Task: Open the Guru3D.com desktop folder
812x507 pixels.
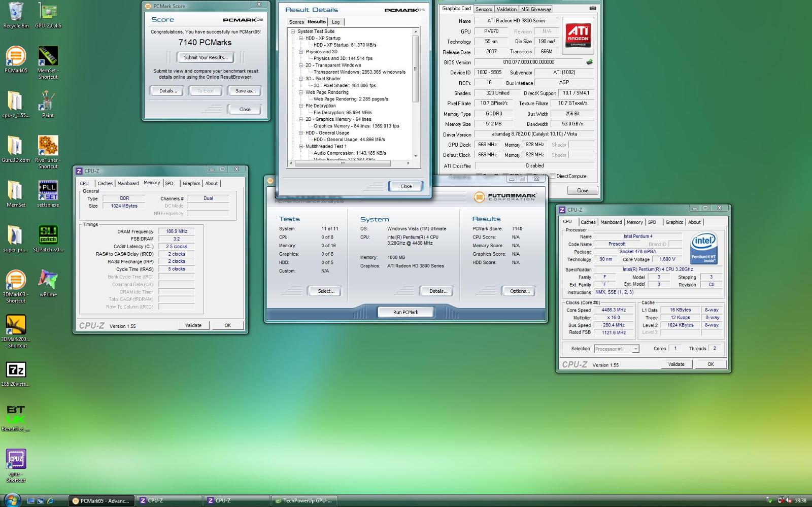Action: click(x=16, y=149)
